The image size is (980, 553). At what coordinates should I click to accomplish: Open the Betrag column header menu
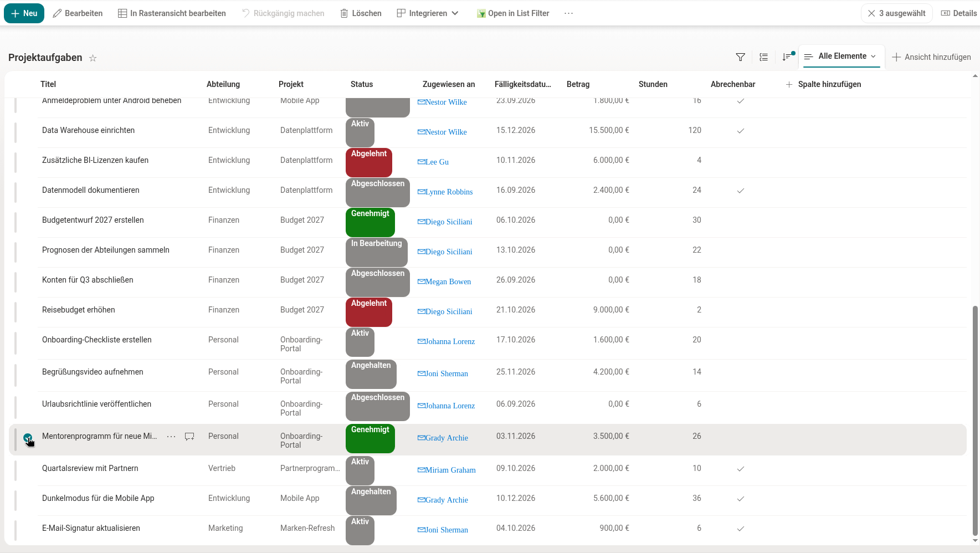pyautogui.click(x=578, y=84)
